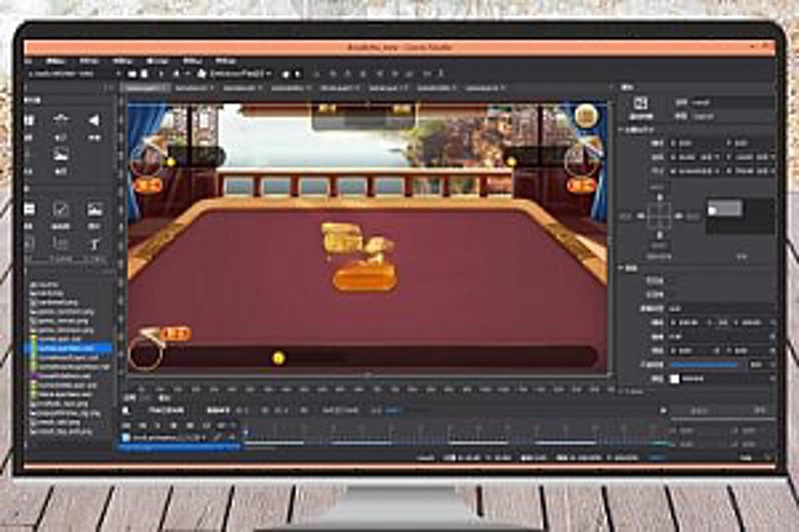Click the save icon in the main toolbar
Screen dimensions: 799x532
132,74
